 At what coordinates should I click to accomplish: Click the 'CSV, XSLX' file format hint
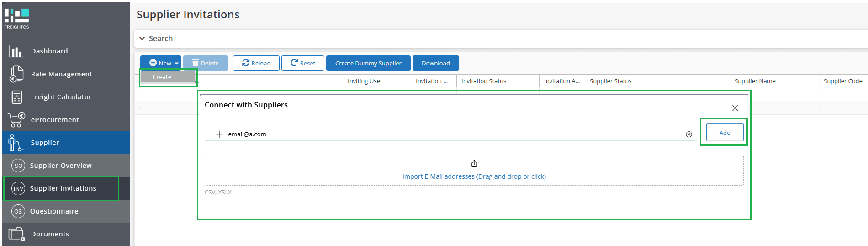click(x=218, y=193)
